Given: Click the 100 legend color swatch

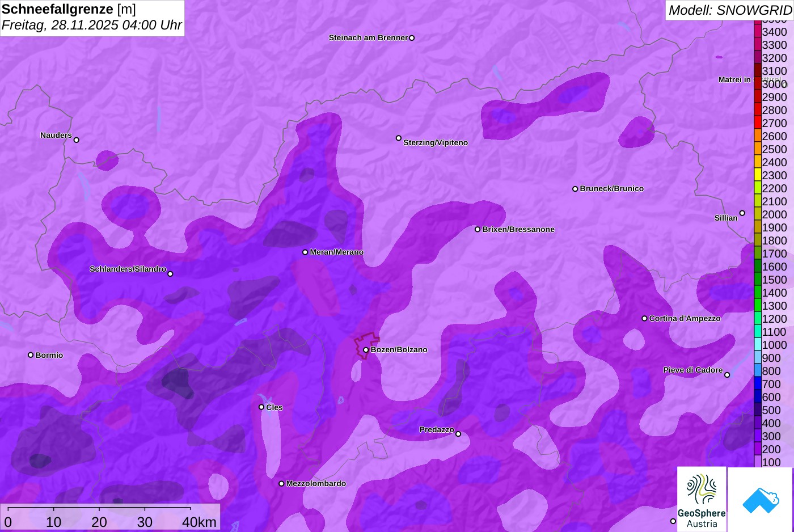Looking at the screenshot, I should pos(757,462).
